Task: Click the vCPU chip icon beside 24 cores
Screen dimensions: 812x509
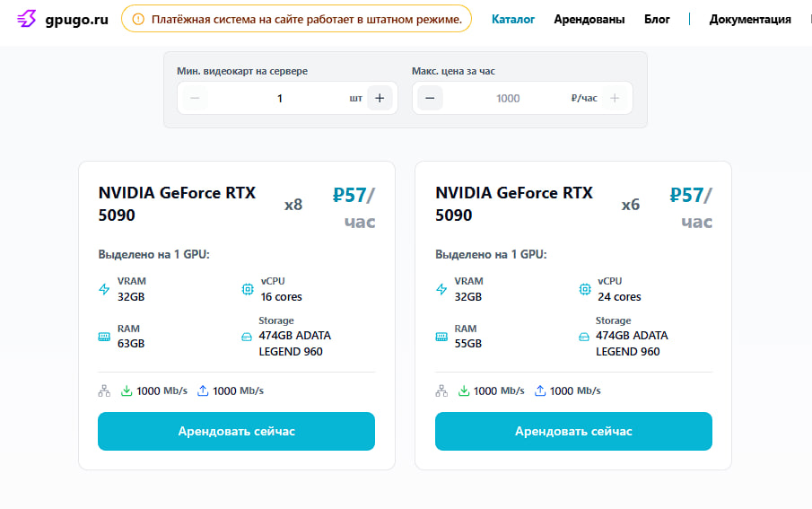Action: (x=585, y=289)
